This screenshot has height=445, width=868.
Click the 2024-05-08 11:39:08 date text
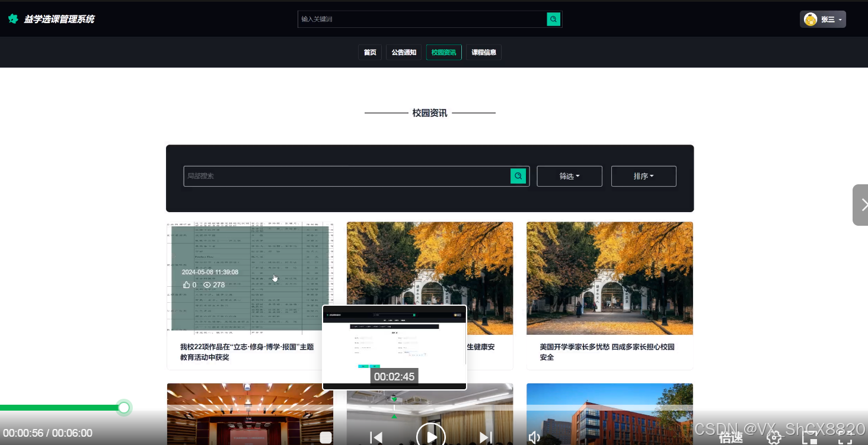tap(210, 272)
